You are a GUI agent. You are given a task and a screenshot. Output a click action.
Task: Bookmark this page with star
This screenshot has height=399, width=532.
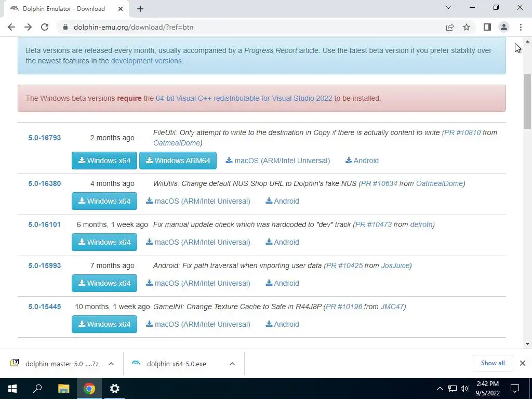point(467,27)
